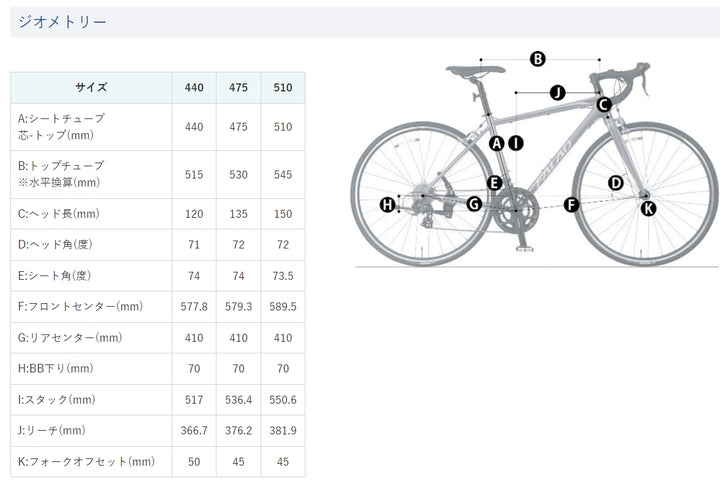720x489 pixels.
Task: Click the H marker near rear wheel
Action: click(388, 205)
